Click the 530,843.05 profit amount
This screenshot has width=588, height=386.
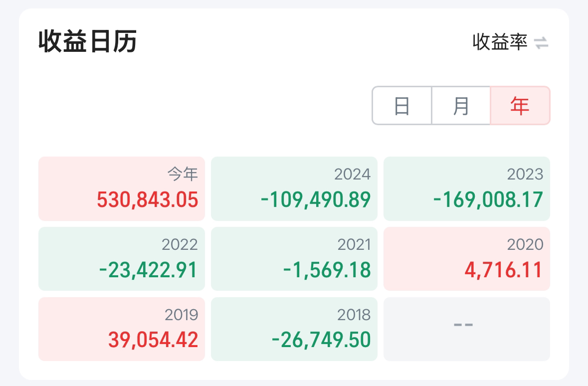[x=148, y=200]
